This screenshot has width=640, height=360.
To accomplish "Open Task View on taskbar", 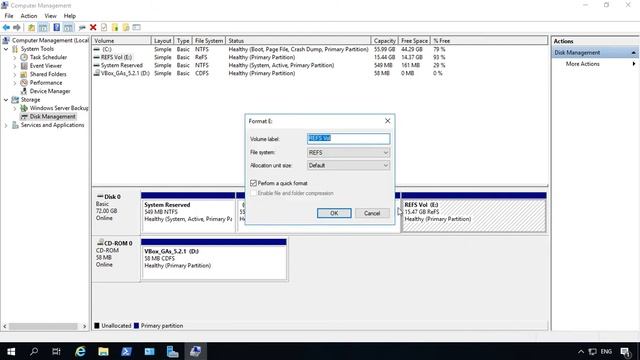I will pos(56,351).
